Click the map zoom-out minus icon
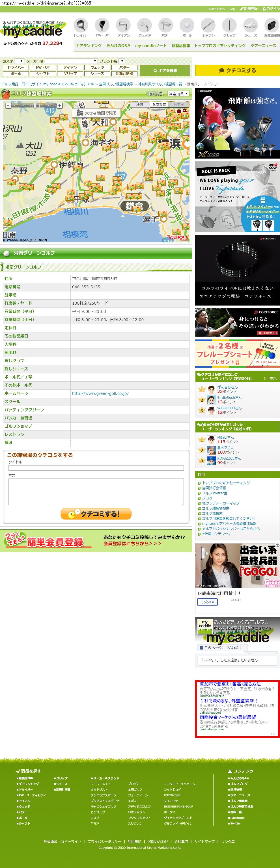The height and width of the screenshot is (868, 280). pos(8,106)
